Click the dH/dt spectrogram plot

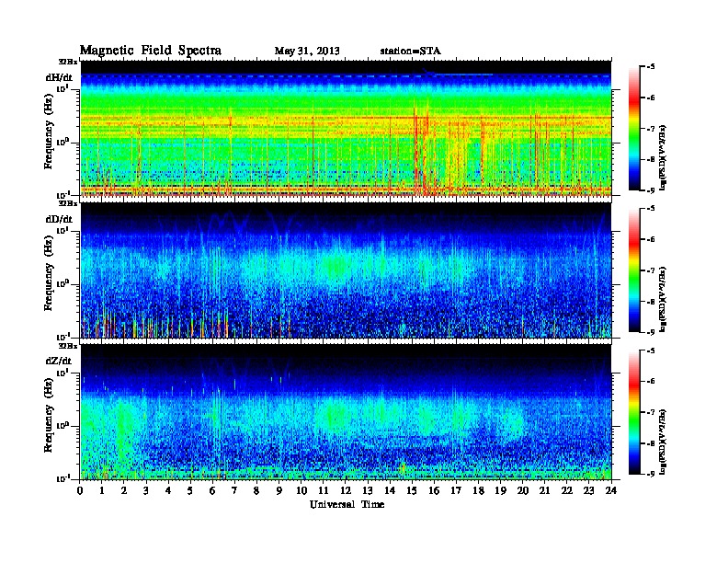tap(346, 128)
